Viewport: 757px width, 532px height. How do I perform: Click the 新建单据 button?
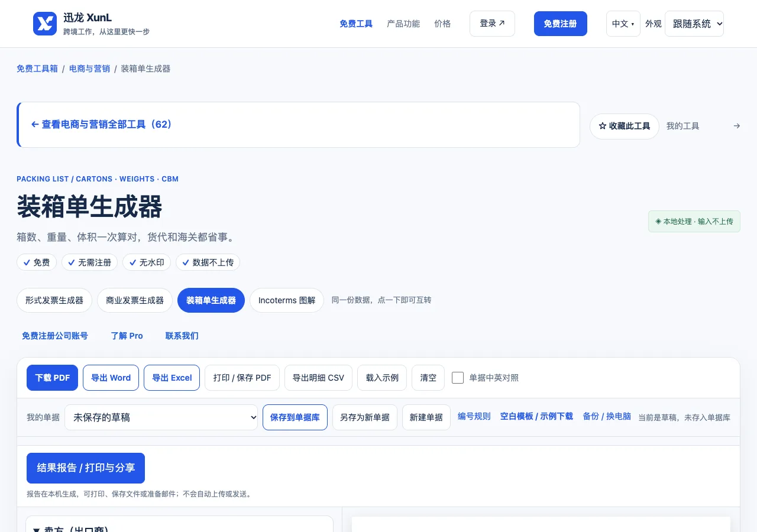coord(426,417)
